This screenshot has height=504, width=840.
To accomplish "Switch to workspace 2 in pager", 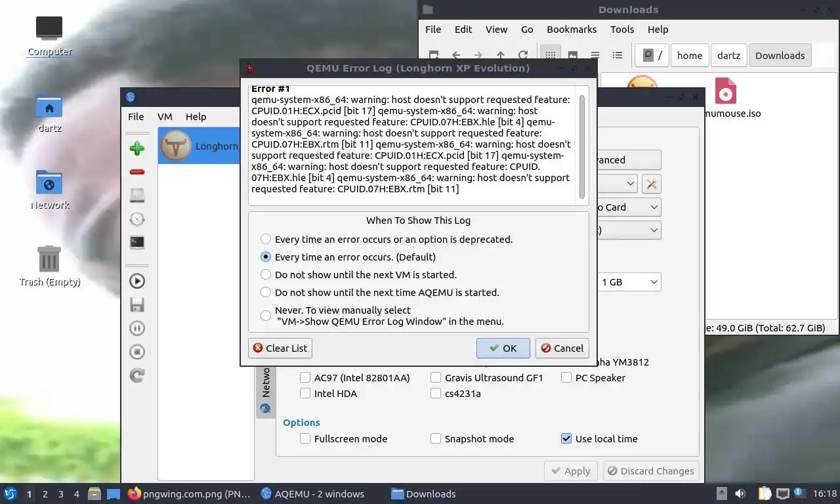I will click(x=45, y=494).
